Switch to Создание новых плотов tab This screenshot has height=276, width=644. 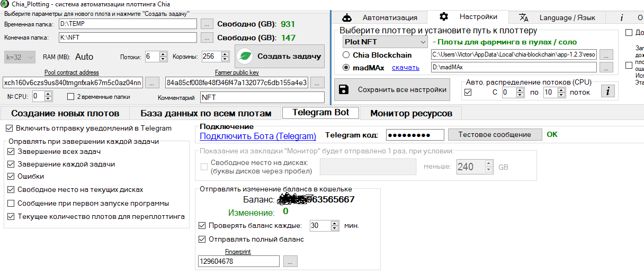click(x=65, y=113)
